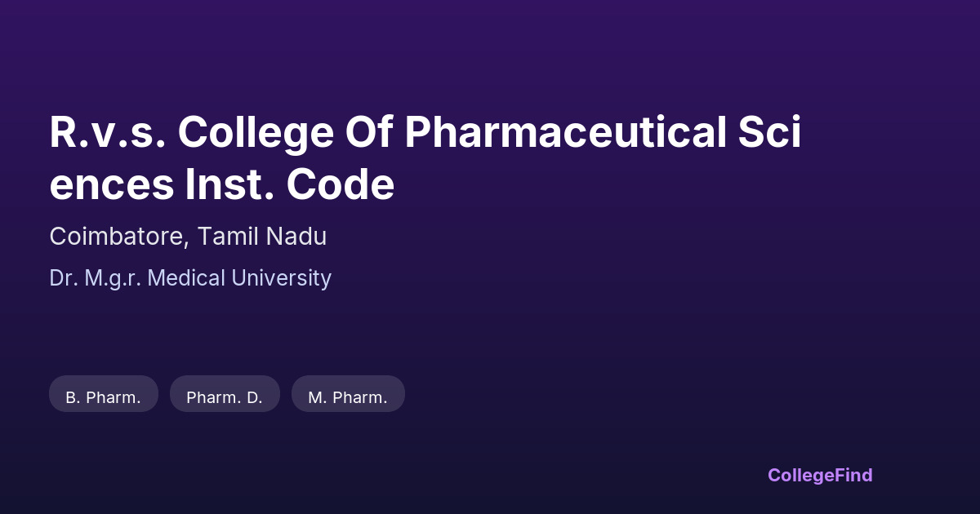Click the word "College" in the heading
Image resolution: width=980 pixels, height=514 pixels.
(256, 132)
